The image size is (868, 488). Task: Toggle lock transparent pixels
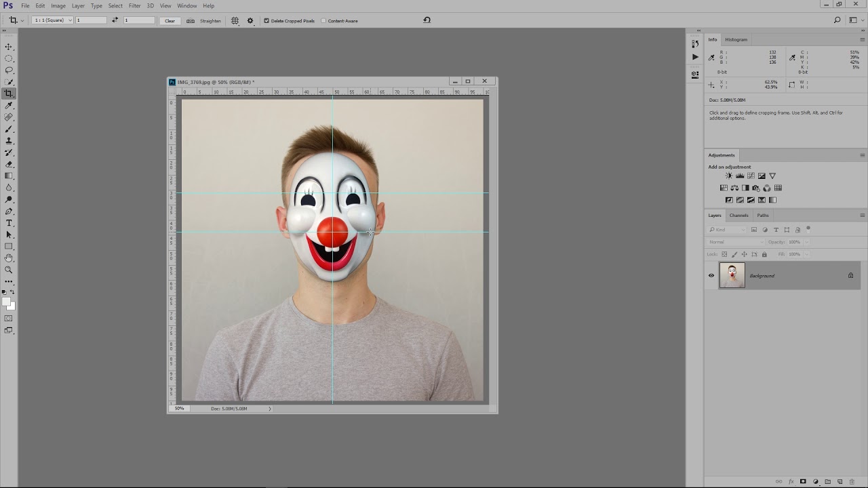coord(724,254)
